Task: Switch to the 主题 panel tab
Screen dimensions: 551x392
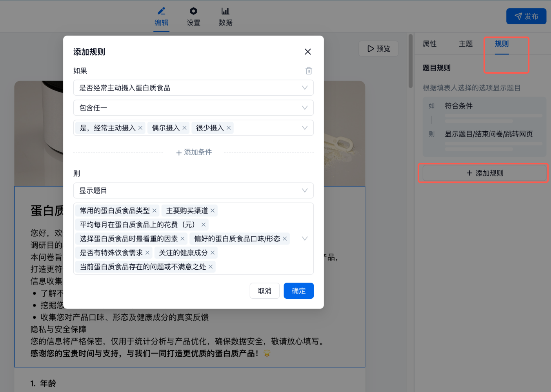Action: pyautogui.click(x=466, y=44)
